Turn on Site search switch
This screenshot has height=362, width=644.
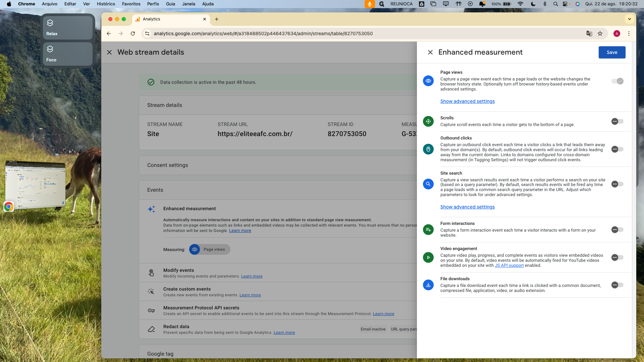click(617, 184)
